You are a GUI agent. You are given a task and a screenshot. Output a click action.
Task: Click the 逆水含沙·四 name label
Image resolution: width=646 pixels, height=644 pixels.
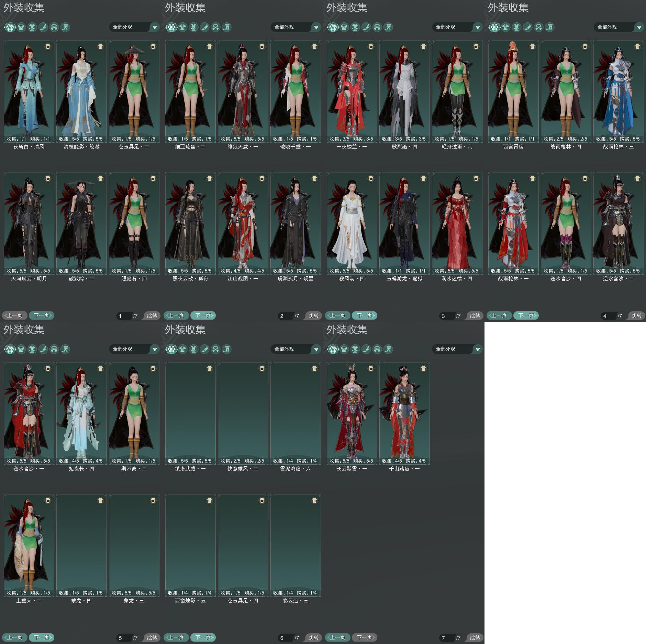566,279
